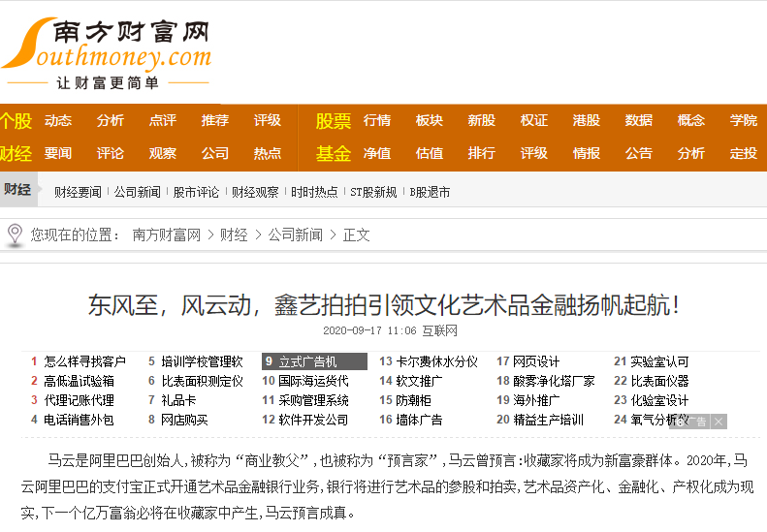The height and width of the screenshot is (532, 767).
Task: Open B股退市 sub-navigation link
Action: [x=430, y=192]
